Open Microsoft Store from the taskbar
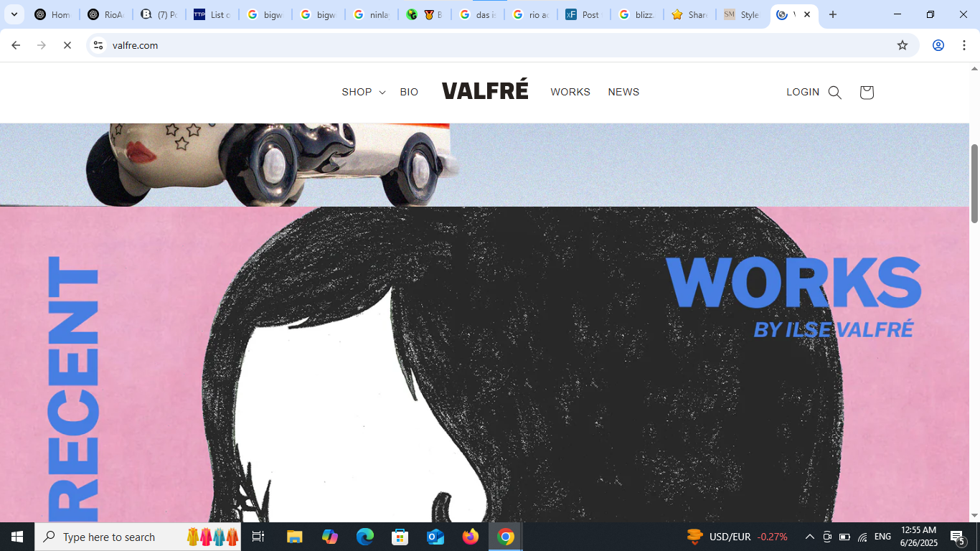The width and height of the screenshot is (980, 551). coord(400,537)
